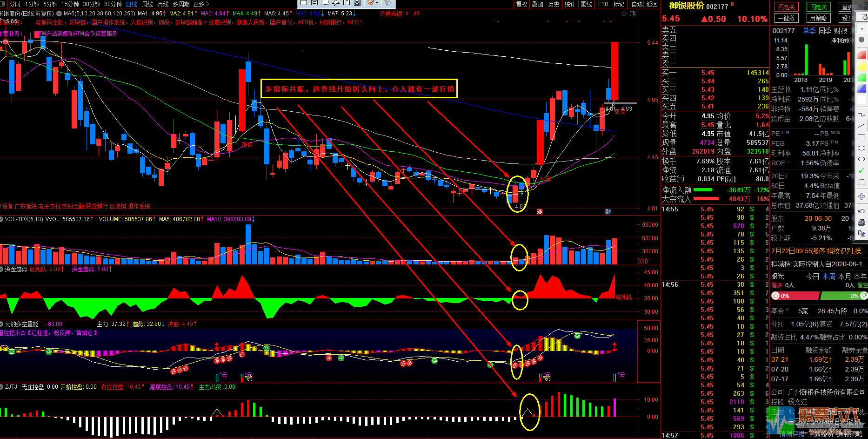Click the blue plus icon
The image size is (868, 439).
tap(861, 196)
